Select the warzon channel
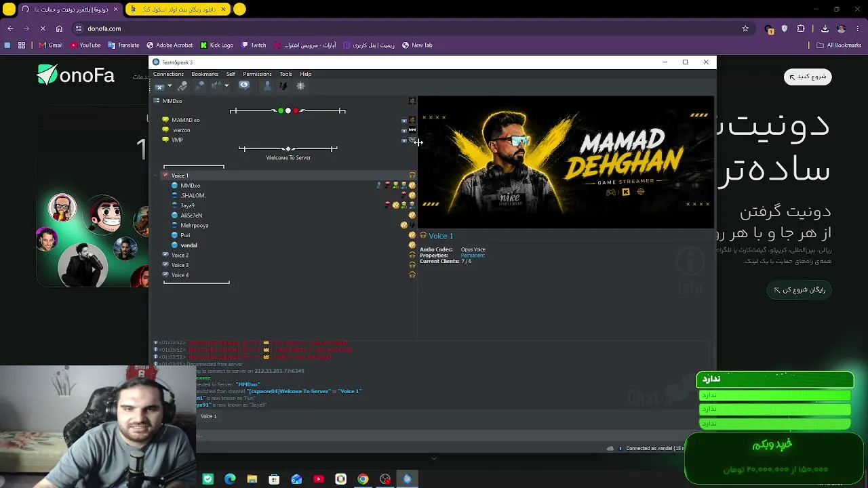The image size is (868, 488). point(181,130)
